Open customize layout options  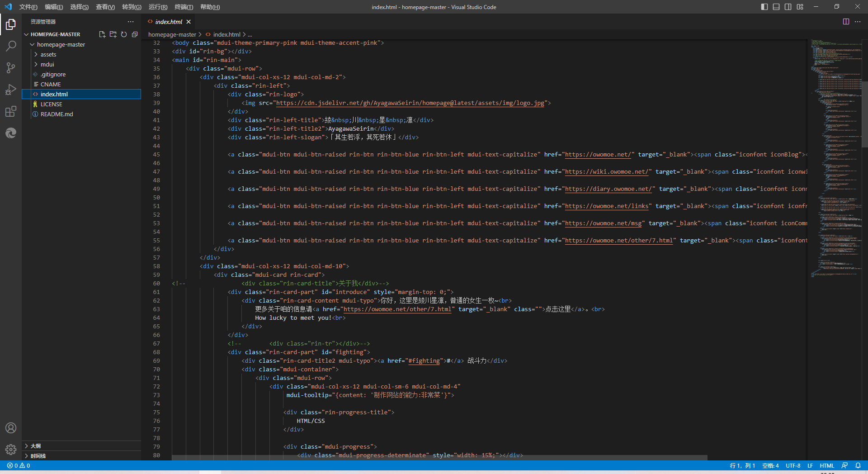tap(800, 7)
